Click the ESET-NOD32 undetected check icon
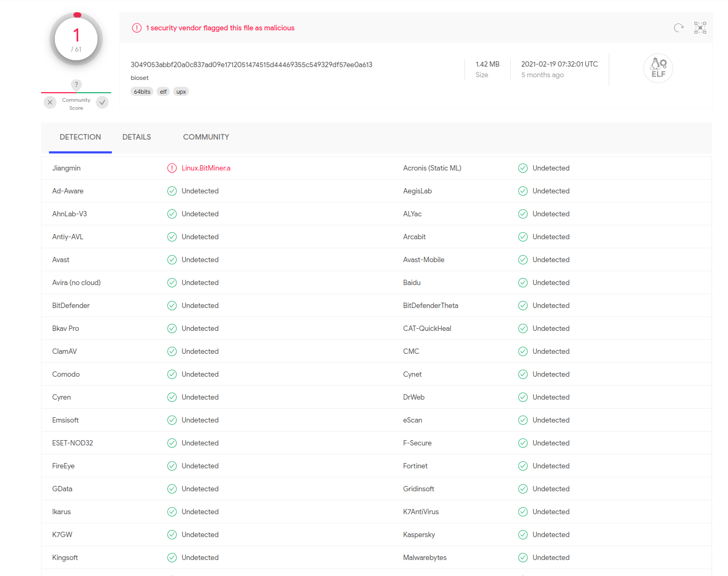This screenshot has width=728, height=576. pos(172,443)
